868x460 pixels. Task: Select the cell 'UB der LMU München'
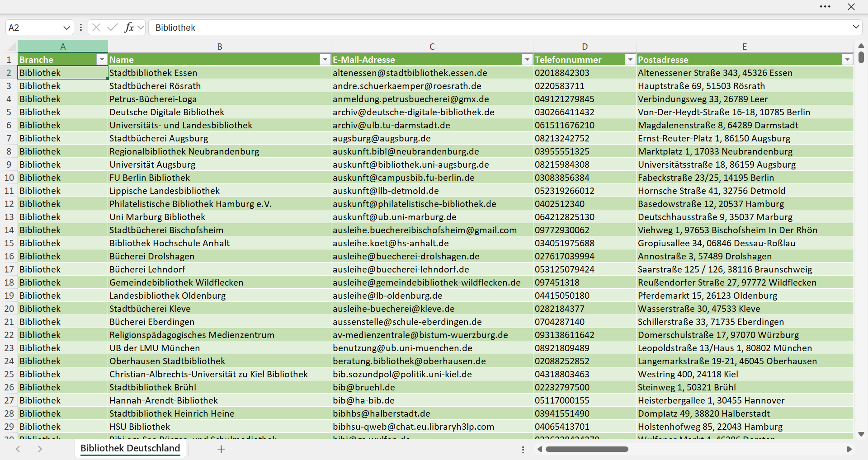220,348
